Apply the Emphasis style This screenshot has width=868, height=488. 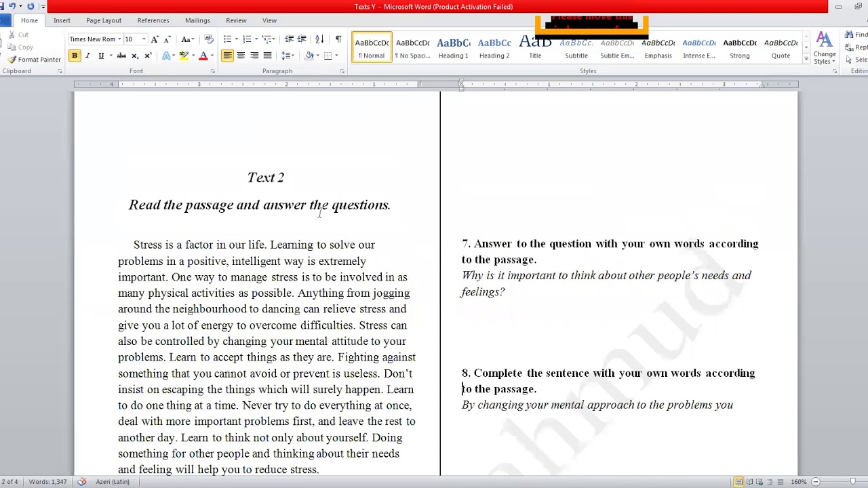click(658, 47)
